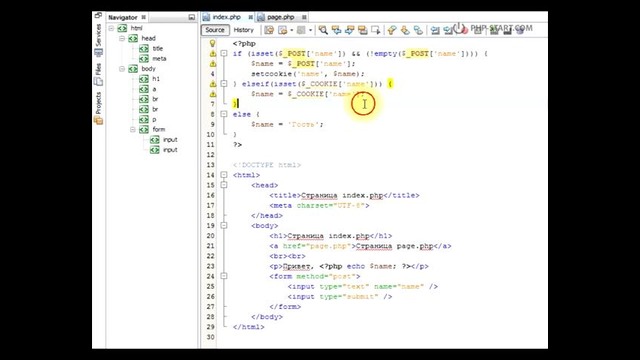The height and width of the screenshot is (360, 640).
Task: Click Find Next Occurrence icon
Action: pos(349,30)
